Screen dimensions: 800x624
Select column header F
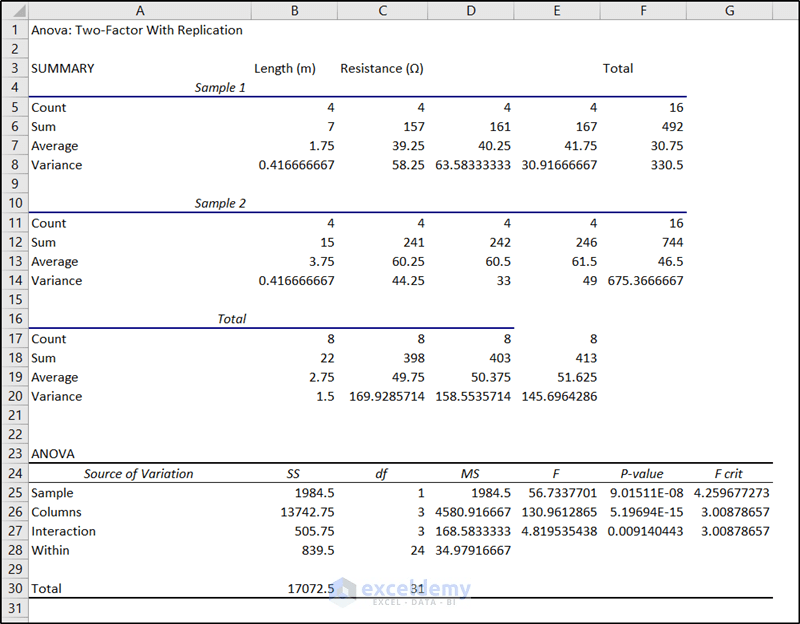pyautogui.click(x=643, y=10)
